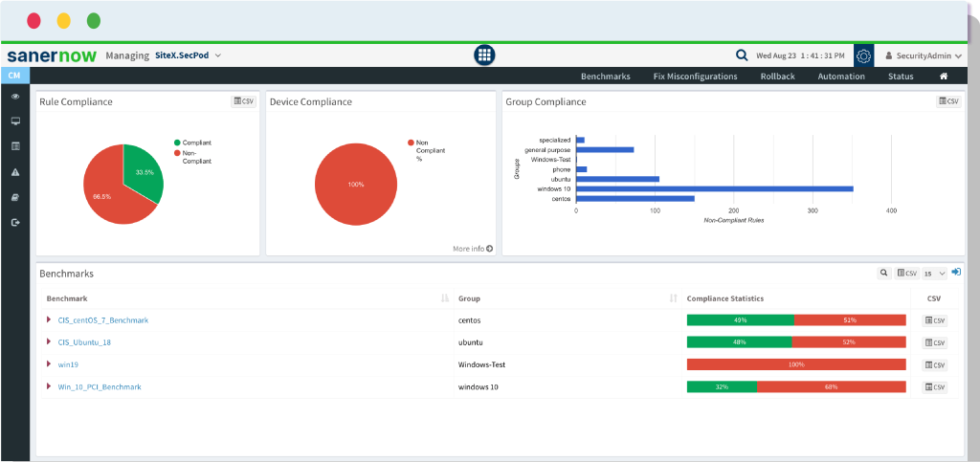Viewport: 980px width, 462px height.
Task: Click 49% green bar for centos
Action: 741,320
